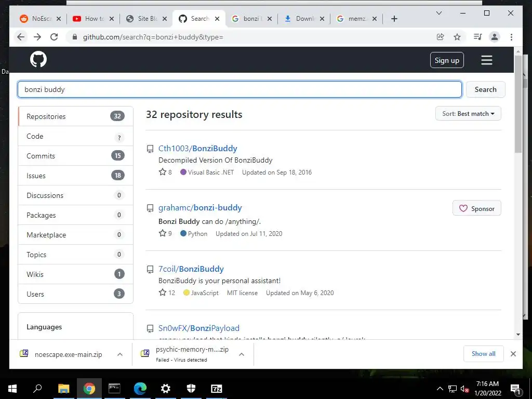Select the Issues filter
Viewport: 532px width, 399px height.
coord(75,176)
